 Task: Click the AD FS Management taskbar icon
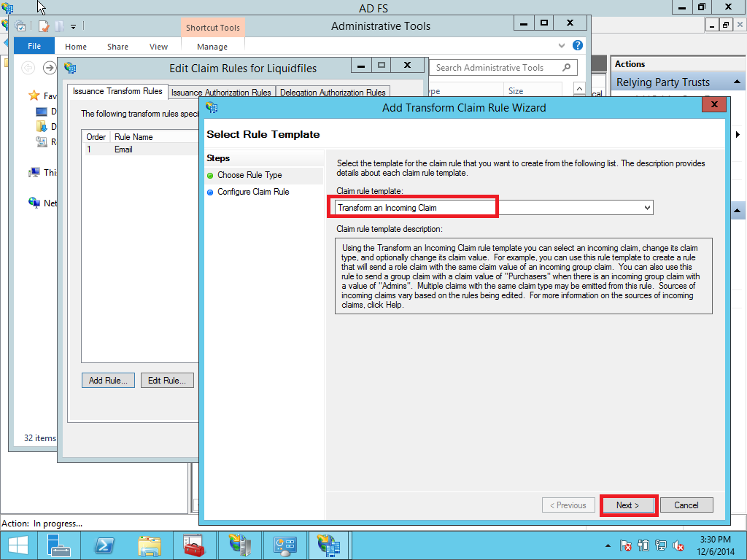click(328, 545)
